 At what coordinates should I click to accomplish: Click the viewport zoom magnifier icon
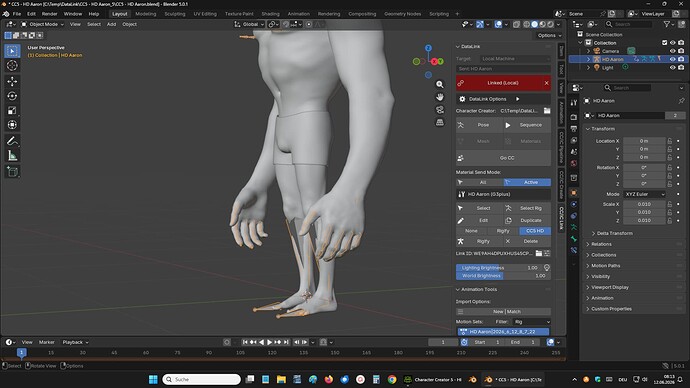pos(440,84)
